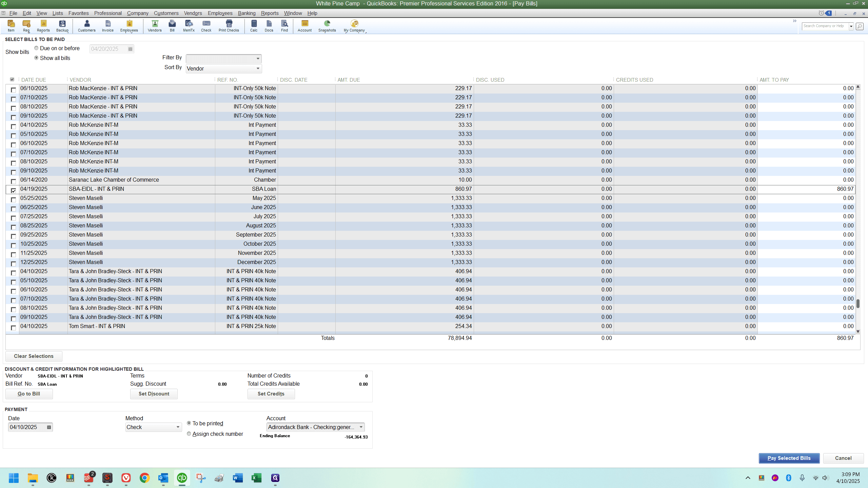Open Excel from the taskbar
868x488 pixels.
(256, 478)
